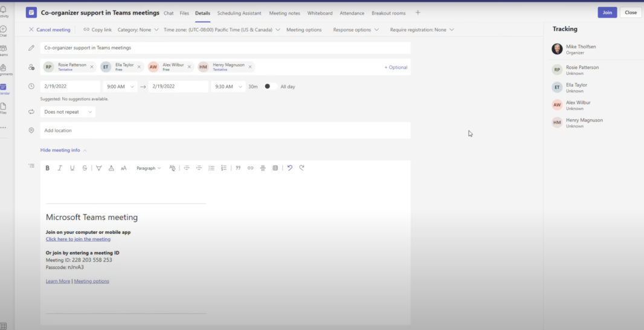Underline text with the U icon
The height and width of the screenshot is (330, 644).
click(72, 168)
